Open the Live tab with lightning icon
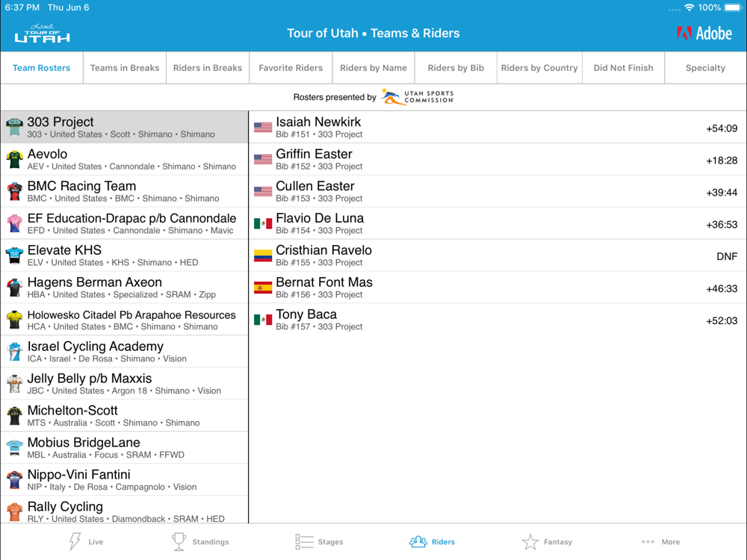The image size is (747, 560). tap(86, 541)
